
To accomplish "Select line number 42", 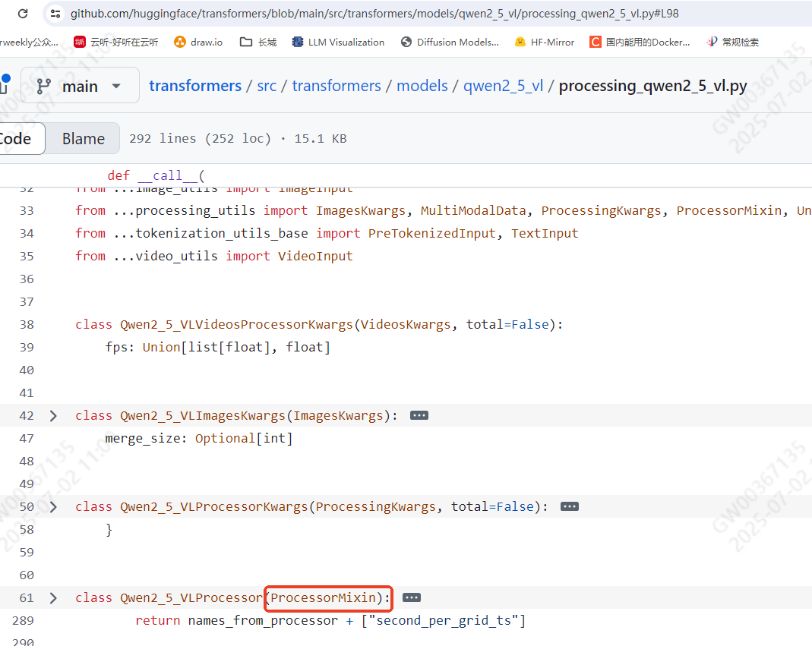I will [27, 416].
